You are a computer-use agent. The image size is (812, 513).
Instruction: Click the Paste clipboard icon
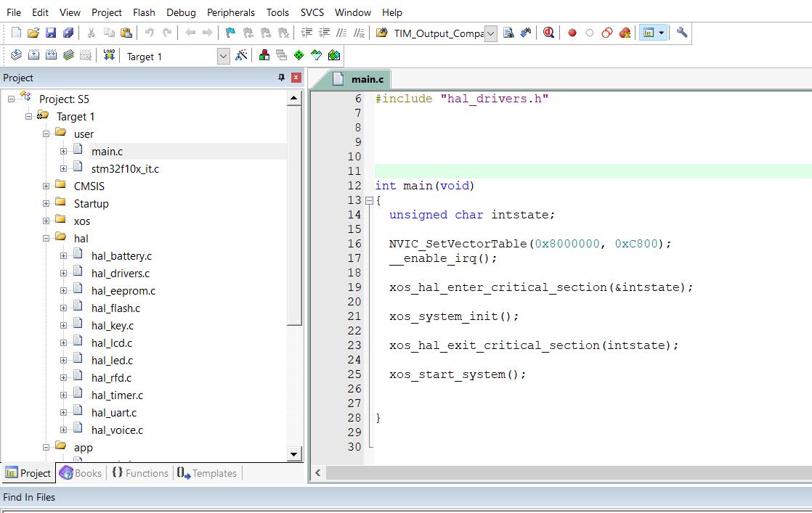pos(126,33)
